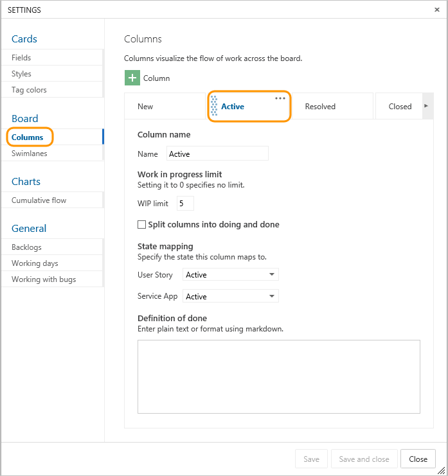Select the New column tab
The image size is (448, 476).
pos(165,106)
